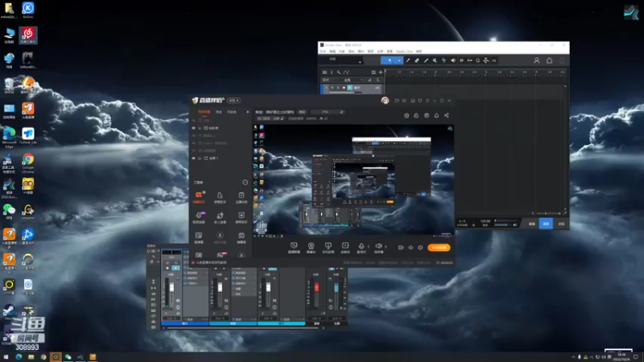
Task: Click the highlighted Mix button in Studio One
Action: click(546, 224)
